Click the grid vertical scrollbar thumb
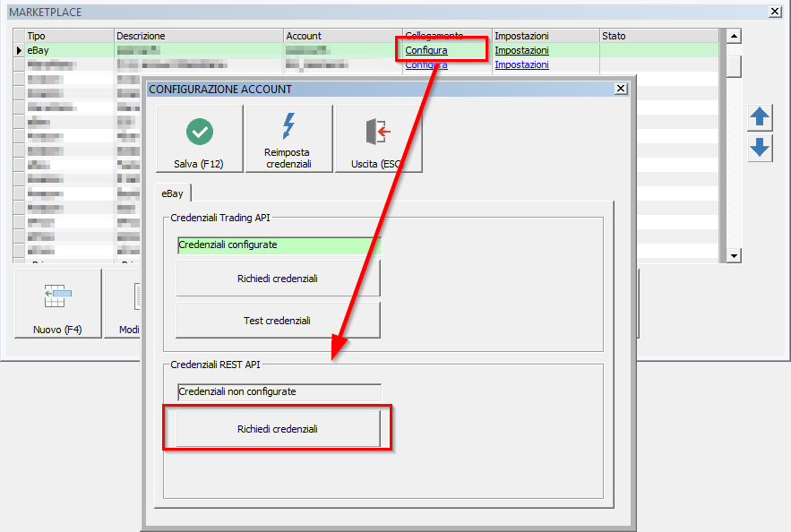This screenshot has height=532, width=791. point(734,66)
